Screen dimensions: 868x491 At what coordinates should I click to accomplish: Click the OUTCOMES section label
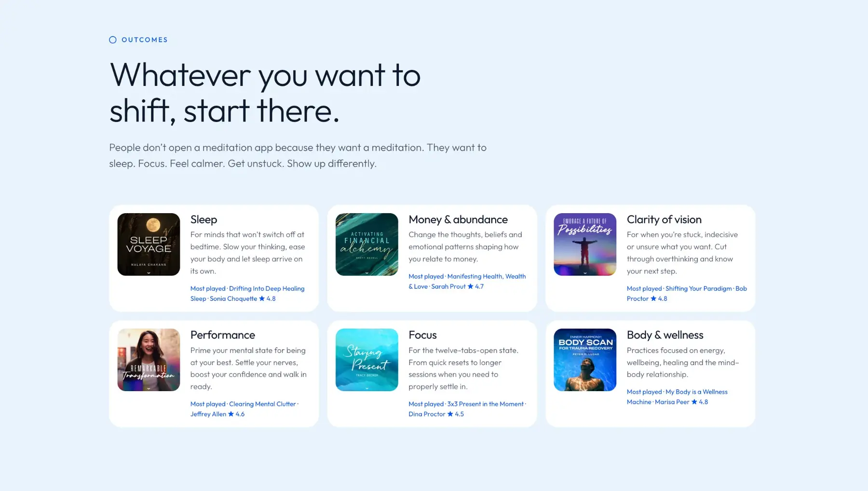click(145, 40)
